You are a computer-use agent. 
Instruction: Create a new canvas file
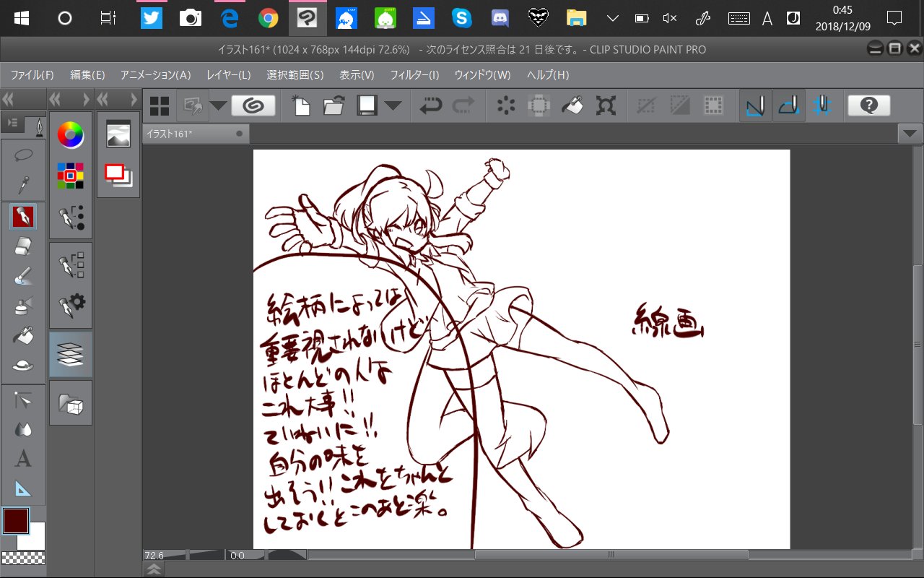(300, 106)
